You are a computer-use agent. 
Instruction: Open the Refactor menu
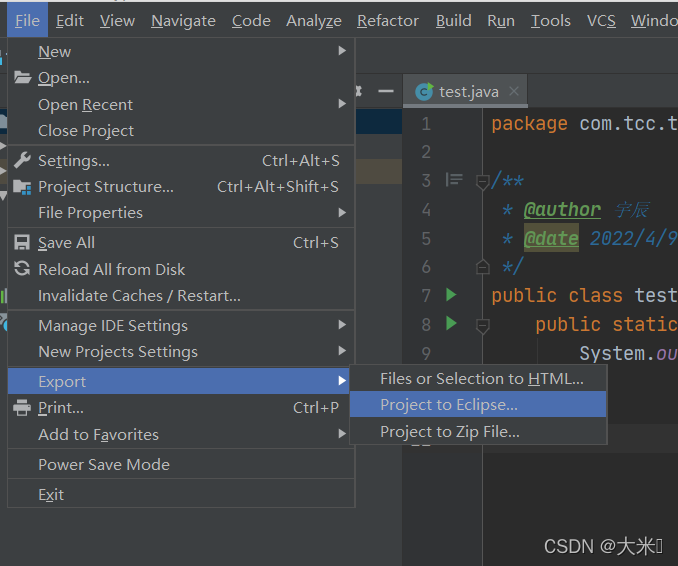(388, 20)
